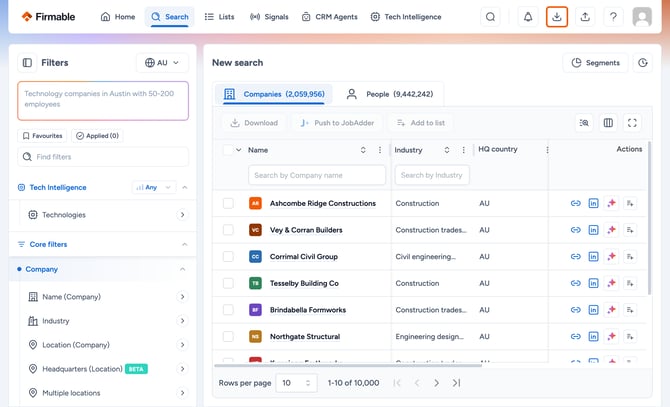Click the Search by Company name field
This screenshot has width=670, height=407.
317,175
